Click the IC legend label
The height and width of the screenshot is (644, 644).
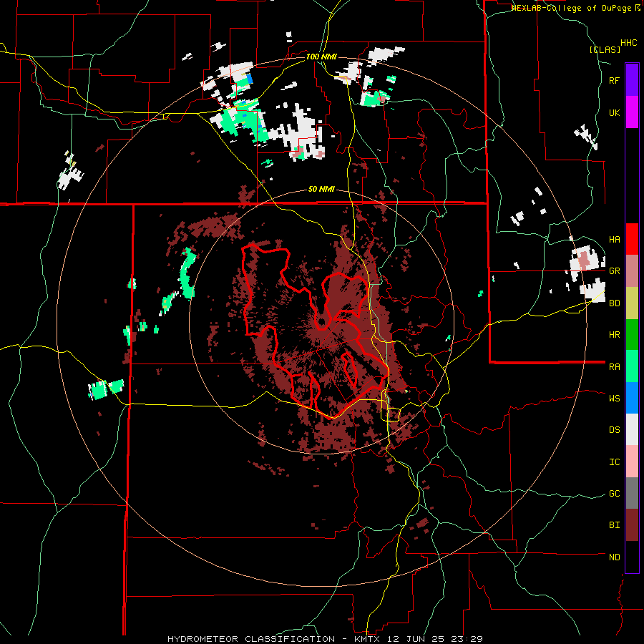pyautogui.click(x=614, y=462)
